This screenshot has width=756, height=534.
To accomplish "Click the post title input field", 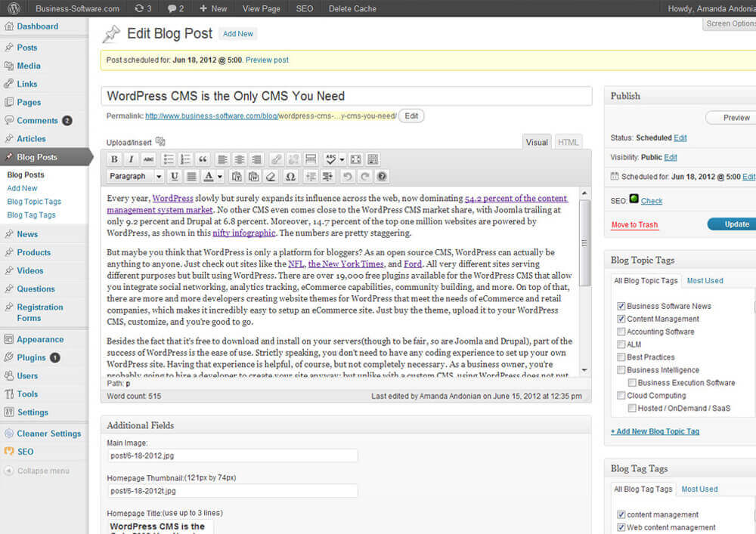I will (x=346, y=96).
